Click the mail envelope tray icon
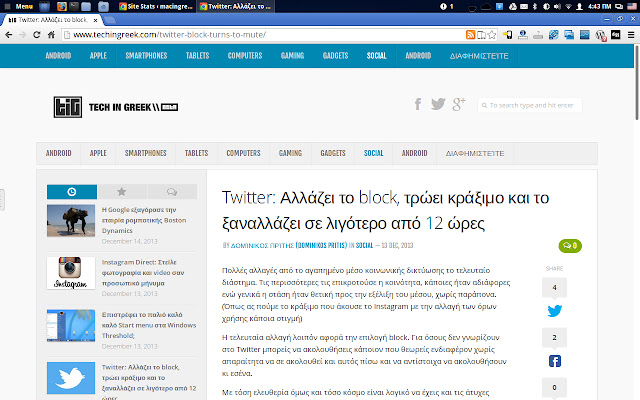Image resolution: width=640 pixels, height=400 pixels. [524, 6]
